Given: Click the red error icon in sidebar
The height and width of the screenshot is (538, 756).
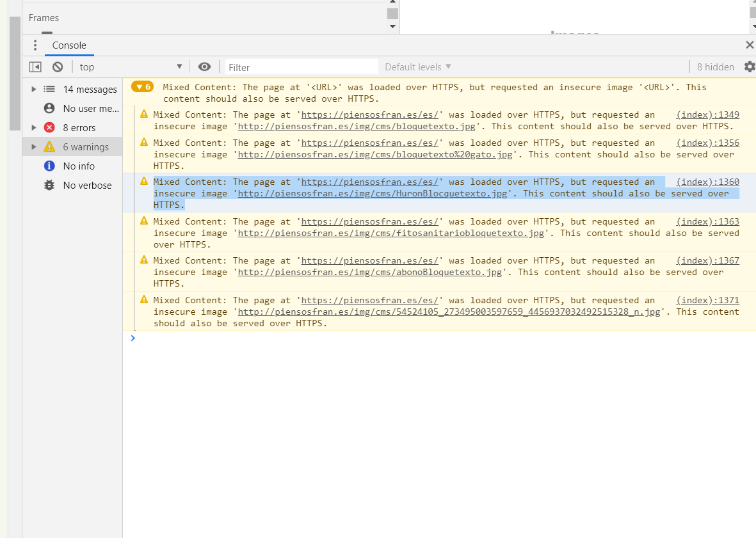Looking at the screenshot, I should point(49,128).
